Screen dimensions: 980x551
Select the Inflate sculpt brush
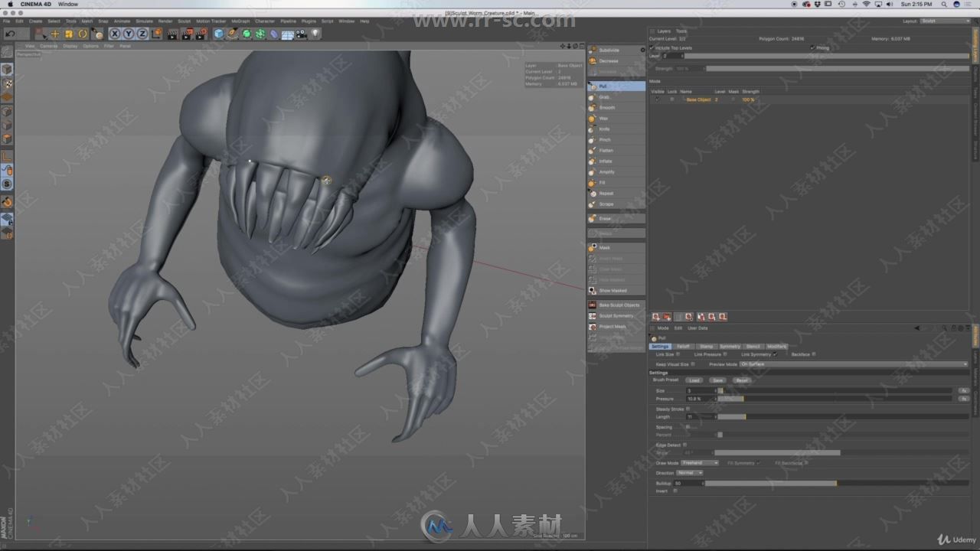tap(616, 161)
